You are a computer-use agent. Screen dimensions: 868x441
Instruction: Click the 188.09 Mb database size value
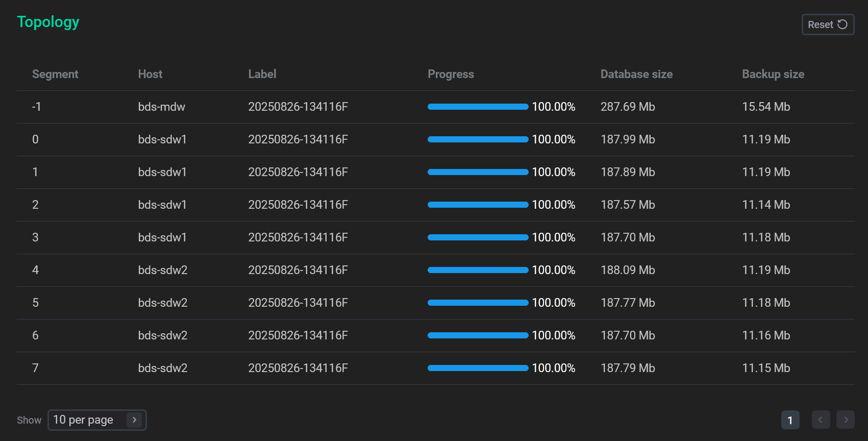tap(628, 271)
